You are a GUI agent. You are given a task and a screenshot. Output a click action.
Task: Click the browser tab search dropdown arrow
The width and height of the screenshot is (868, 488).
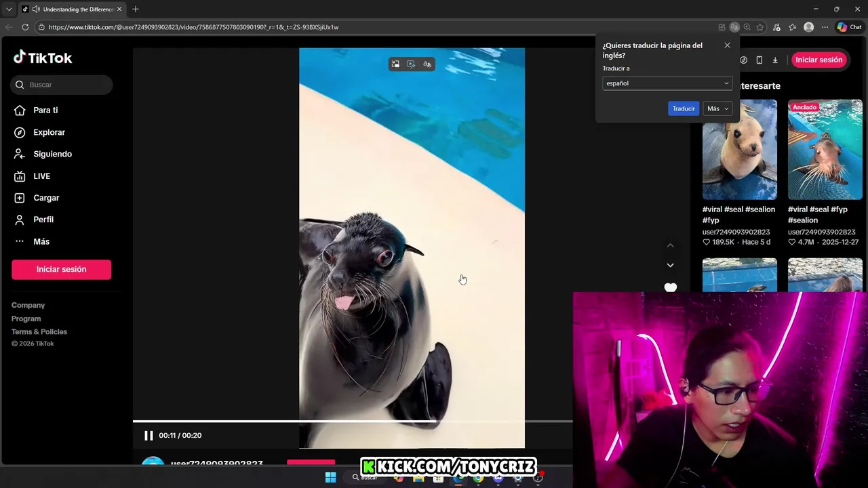pyautogui.click(x=9, y=9)
